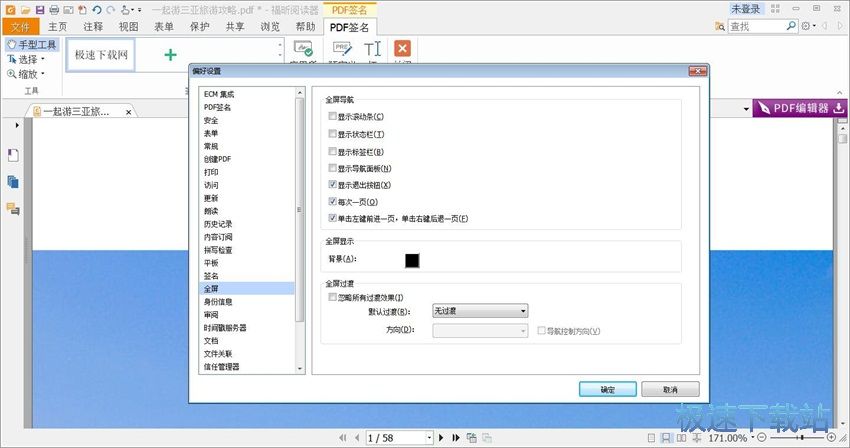Select the Hand tool (手型工具)
The height and width of the screenshot is (448, 850).
[32, 44]
